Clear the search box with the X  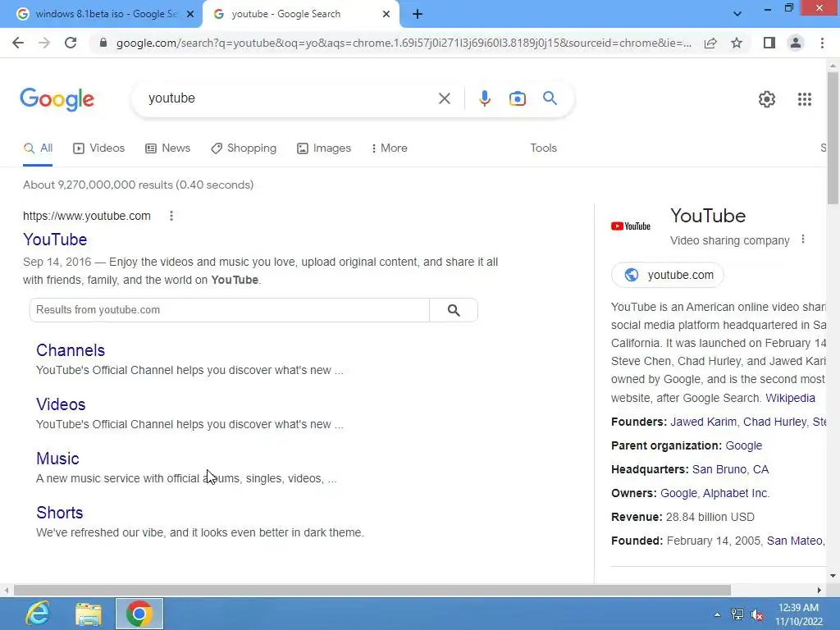tap(444, 98)
